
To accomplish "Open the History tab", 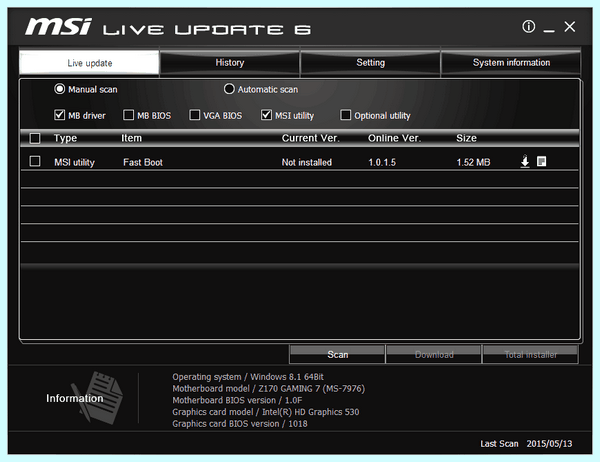I will coord(230,62).
